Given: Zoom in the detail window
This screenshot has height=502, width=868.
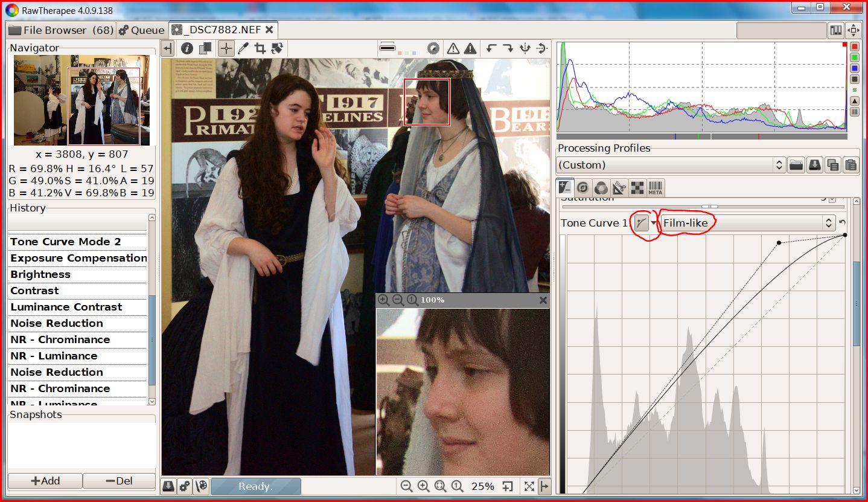Looking at the screenshot, I should pos(383,300).
